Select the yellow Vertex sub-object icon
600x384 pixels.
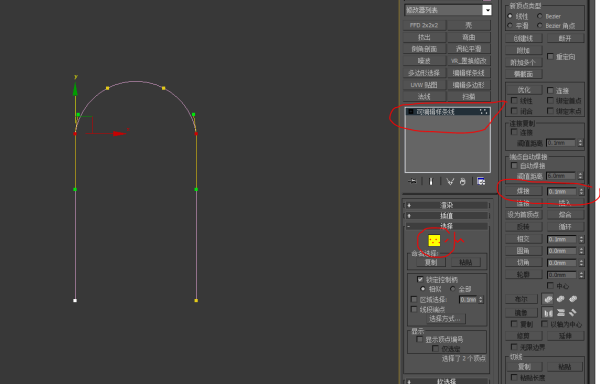pos(434,241)
